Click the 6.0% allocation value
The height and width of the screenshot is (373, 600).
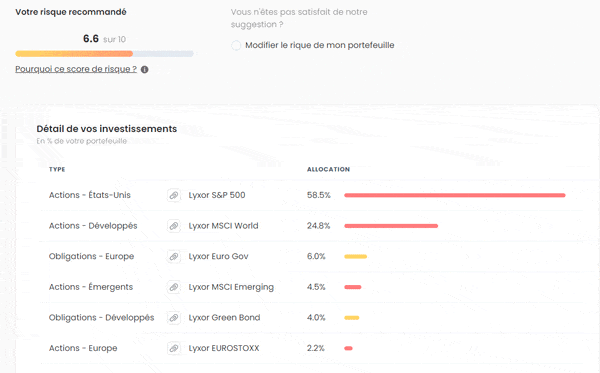(316, 256)
